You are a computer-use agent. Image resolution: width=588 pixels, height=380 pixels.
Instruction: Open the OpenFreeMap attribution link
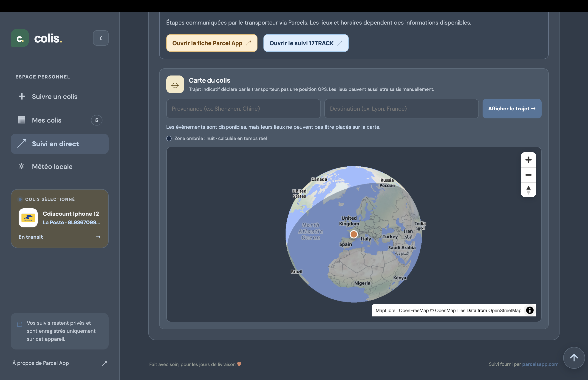pos(414,310)
